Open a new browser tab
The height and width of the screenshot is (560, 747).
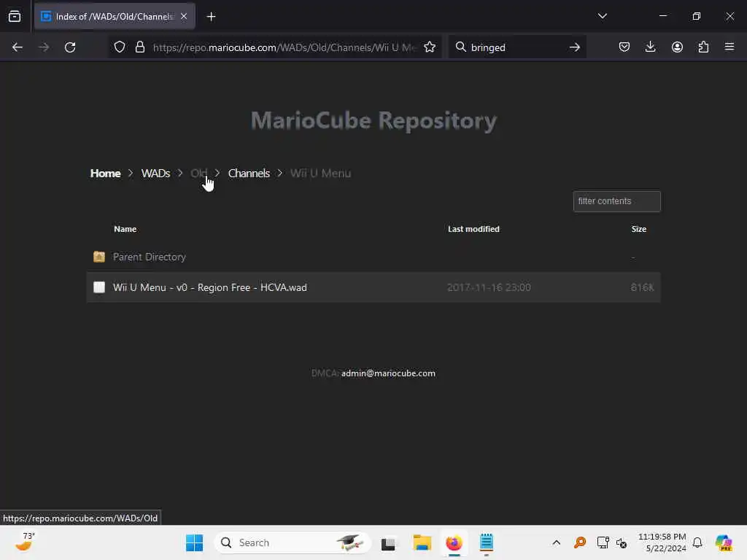coord(211,17)
